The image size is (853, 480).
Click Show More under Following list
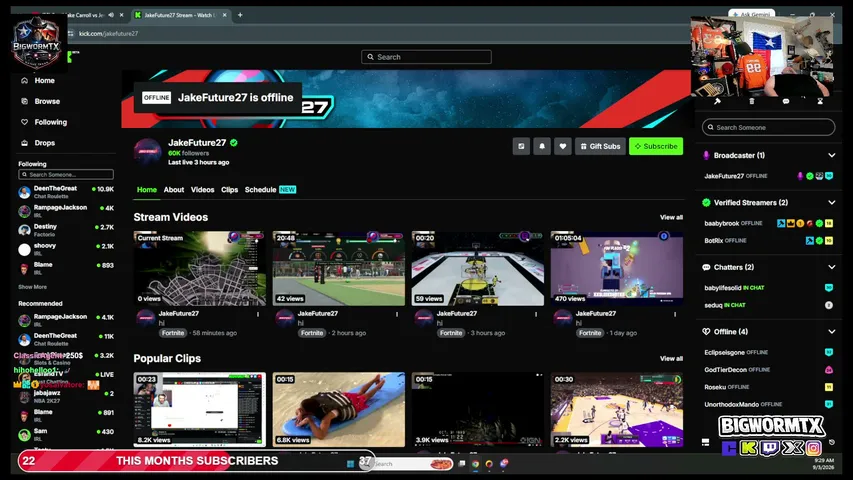(x=33, y=287)
